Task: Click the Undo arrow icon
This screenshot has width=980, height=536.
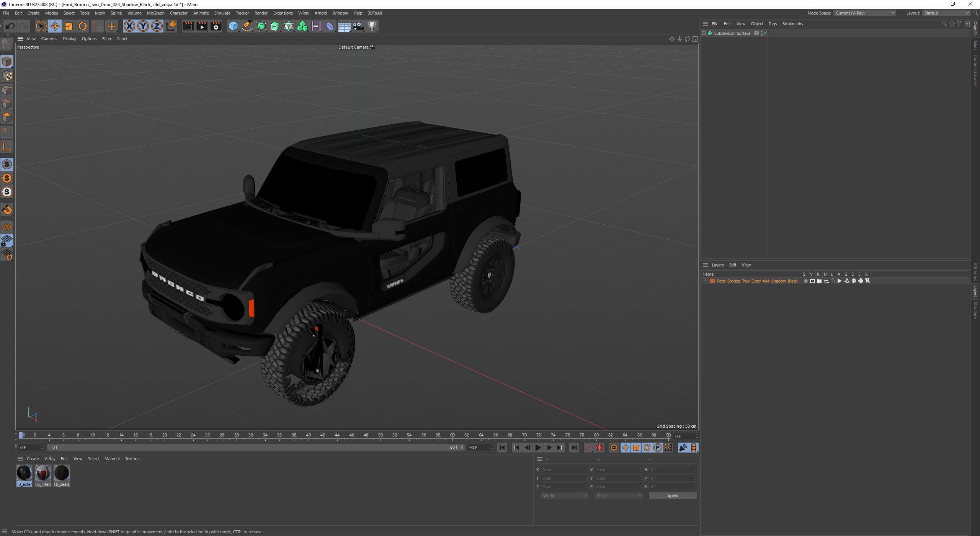Action: [x=10, y=26]
